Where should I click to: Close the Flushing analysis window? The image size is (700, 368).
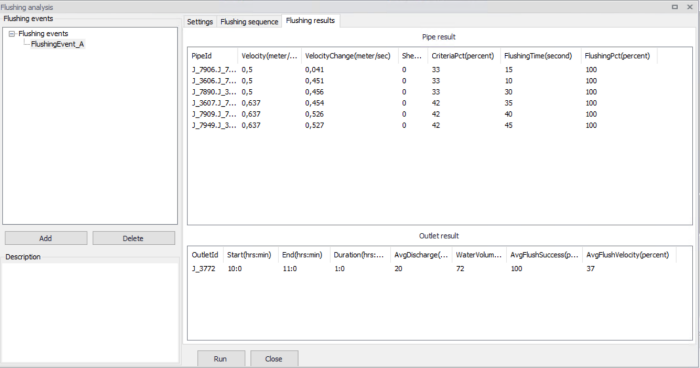(690, 7)
